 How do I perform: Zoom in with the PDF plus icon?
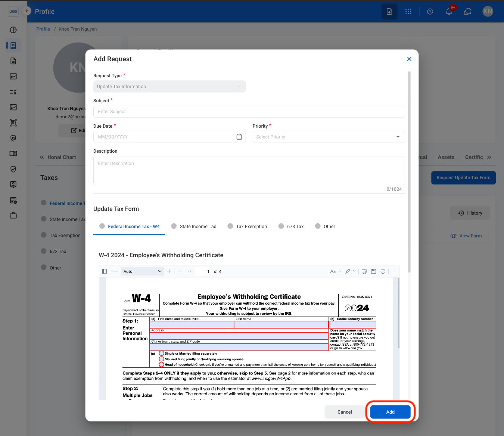click(169, 271)
